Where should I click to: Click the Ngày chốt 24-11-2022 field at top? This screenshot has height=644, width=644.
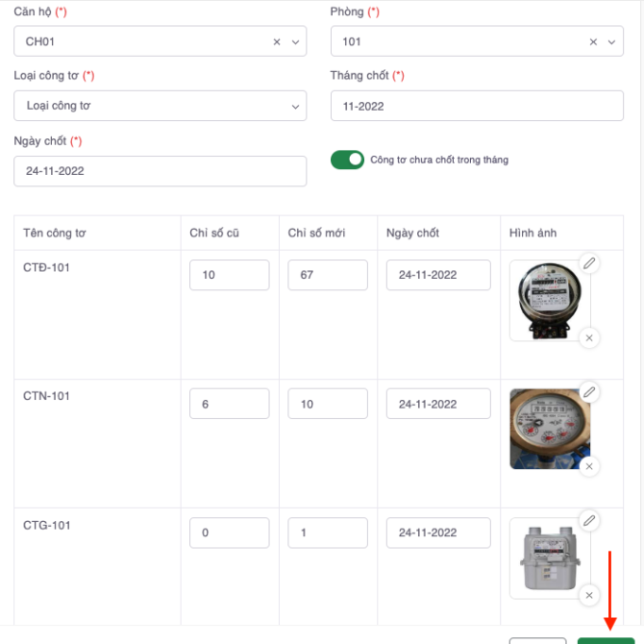coord(160,171)
